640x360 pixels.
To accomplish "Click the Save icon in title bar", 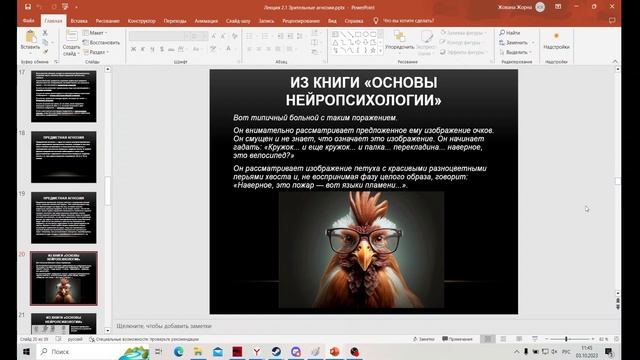I will click(x=27, y=7).
